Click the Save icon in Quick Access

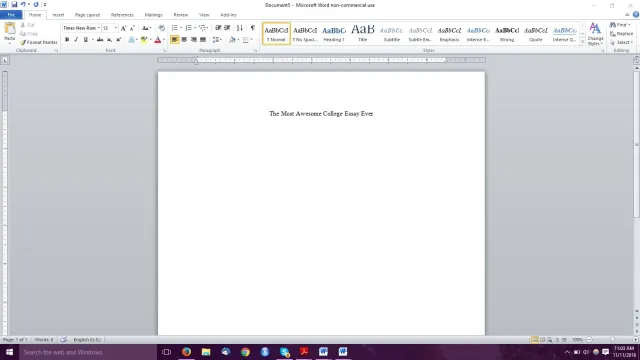click(14, 4)
